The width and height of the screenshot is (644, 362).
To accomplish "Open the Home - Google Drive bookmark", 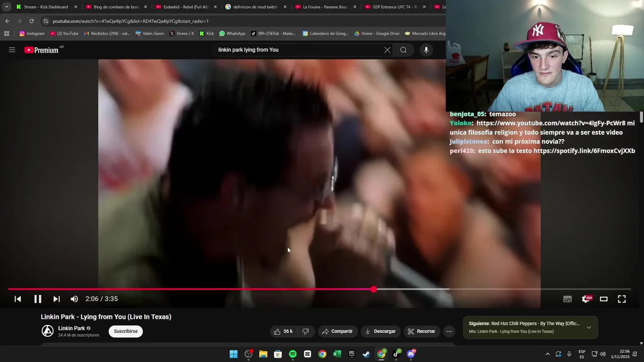I will tap(377, 34).
